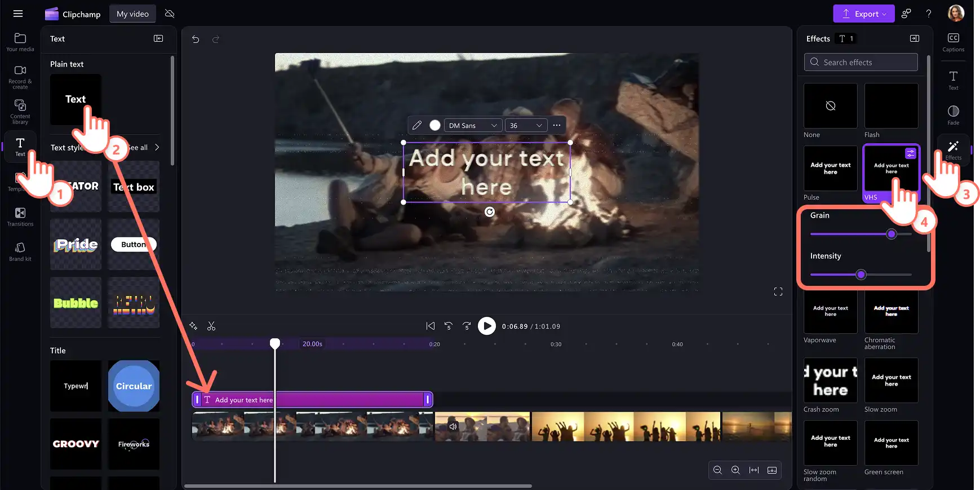Open the My video title tab
The height and width of the screenshot is (490, 980).
[132, 14]
